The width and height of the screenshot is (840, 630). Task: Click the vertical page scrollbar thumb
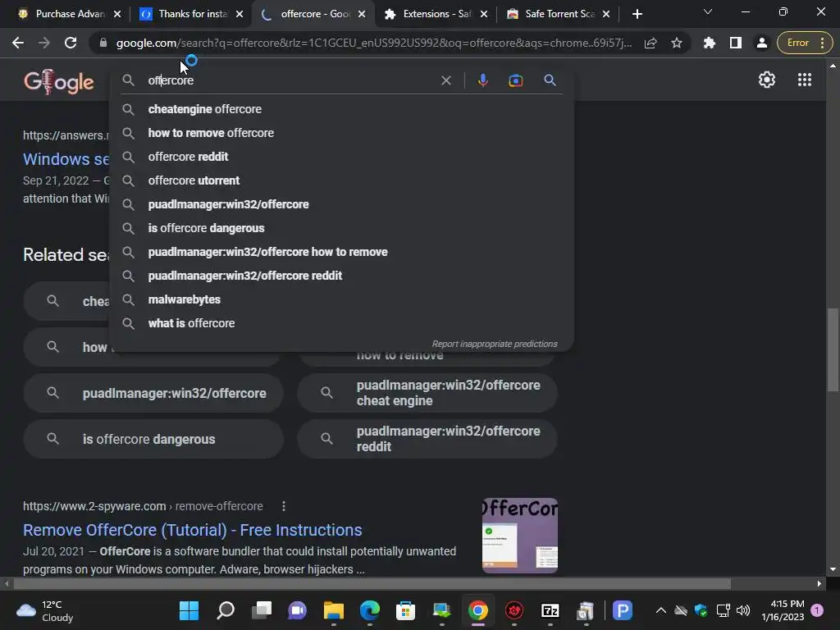[833, 349]
